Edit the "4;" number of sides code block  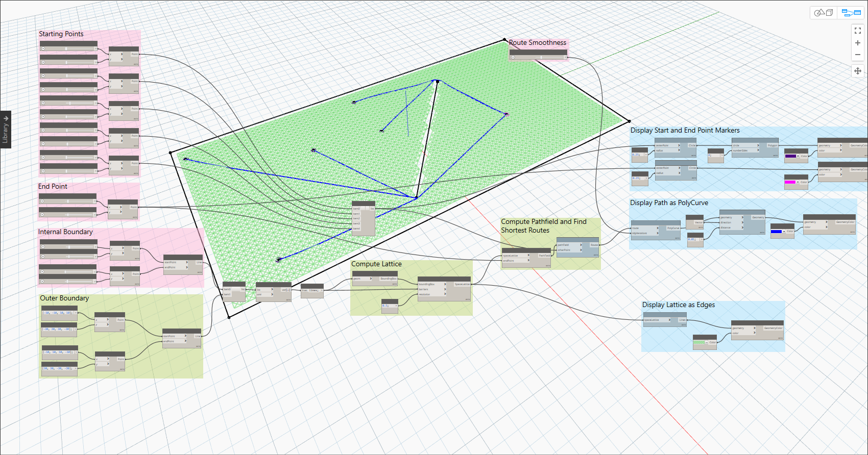[713, 155]
